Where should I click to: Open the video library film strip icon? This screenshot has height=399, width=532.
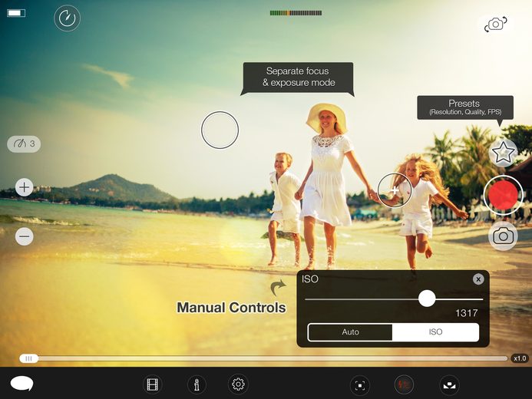pyautogui.click(x=152, y=384)
